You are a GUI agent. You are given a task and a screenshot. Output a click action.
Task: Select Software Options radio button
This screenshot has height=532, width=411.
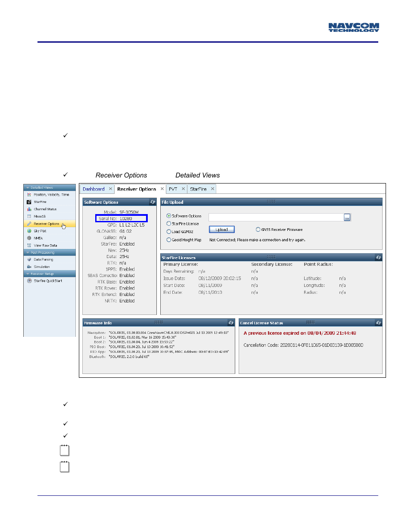(169, 216)
